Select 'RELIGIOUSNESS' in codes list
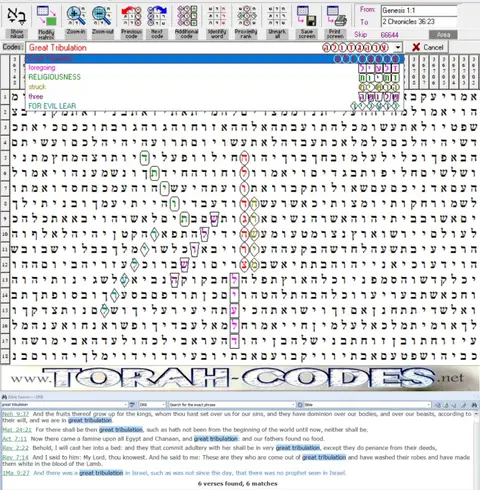The image size is (480, 490). click(215, 77)
